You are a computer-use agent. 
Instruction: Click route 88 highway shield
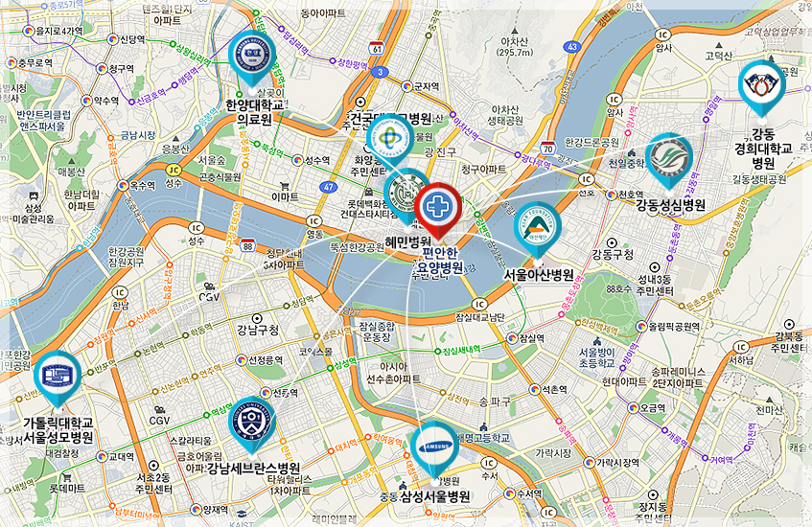click(x=248, y=246)
